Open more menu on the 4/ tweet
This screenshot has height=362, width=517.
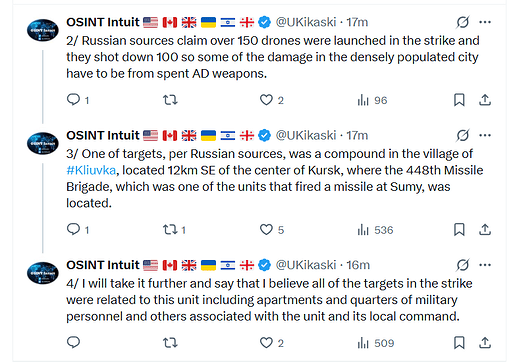click(x=485, y=265)
